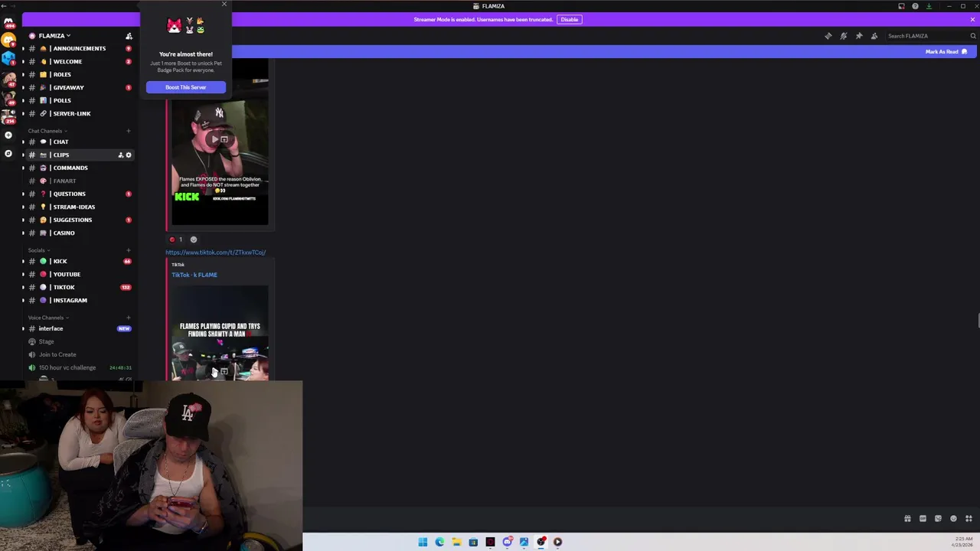
Task: Open COMMANDS channel
Action: coord(80,168)
